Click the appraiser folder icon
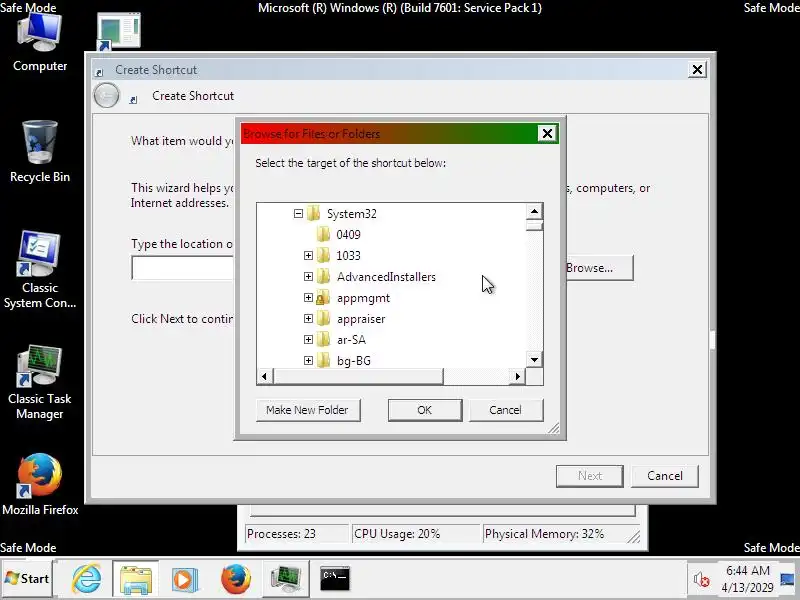 click(323, 318)
